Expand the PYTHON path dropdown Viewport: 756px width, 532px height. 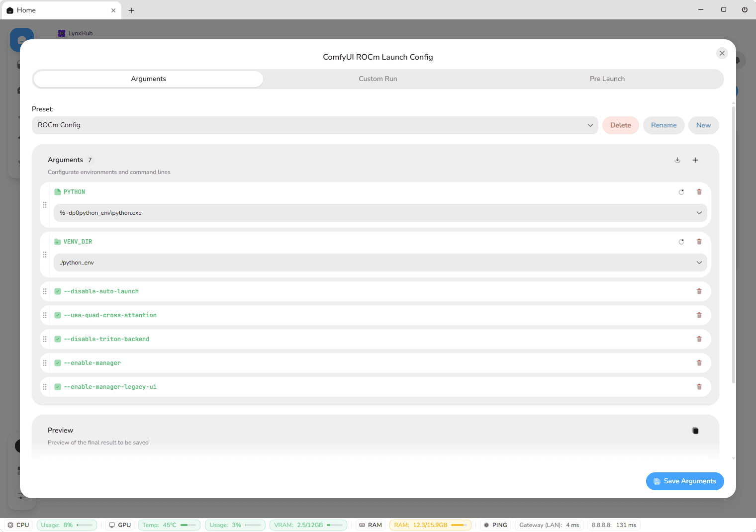380,213
